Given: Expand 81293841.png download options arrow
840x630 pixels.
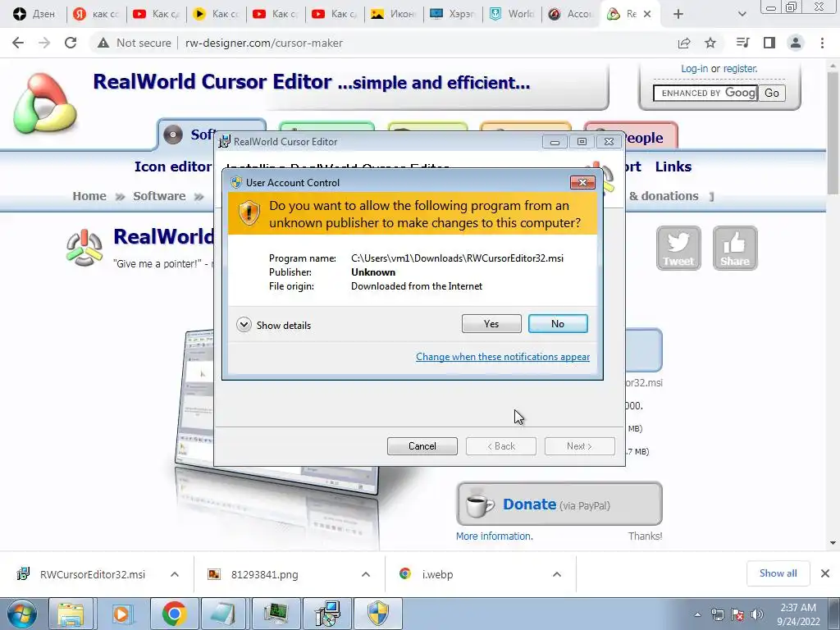Looking at the screenshot, I should click(366, 574).
